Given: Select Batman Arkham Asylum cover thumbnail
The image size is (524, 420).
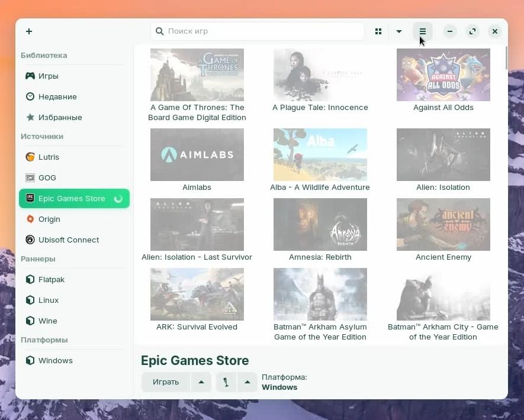Looking at the screenshot, I should [320, 294].
